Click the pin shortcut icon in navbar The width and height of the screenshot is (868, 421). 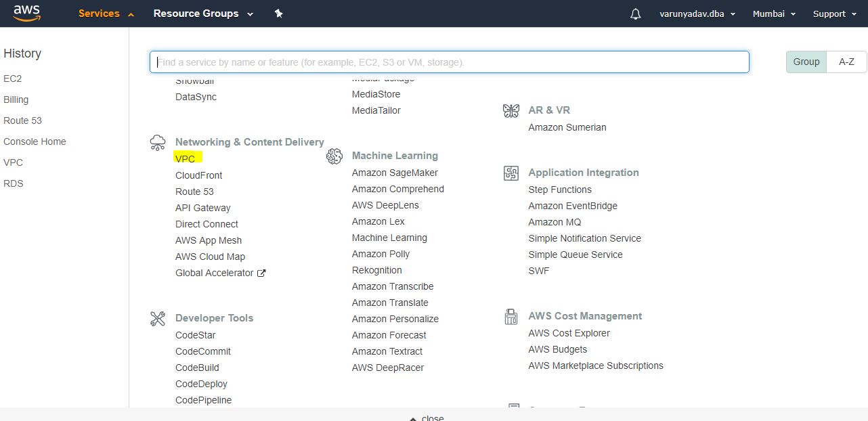pos(278,14)
